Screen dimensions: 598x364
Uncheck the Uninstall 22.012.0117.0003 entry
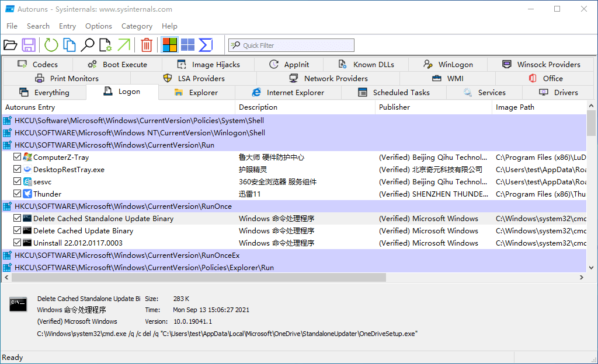17,242
